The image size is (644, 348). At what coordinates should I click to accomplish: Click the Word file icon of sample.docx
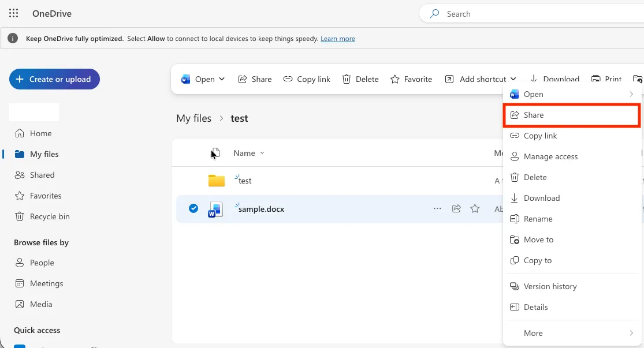(215, 209)
